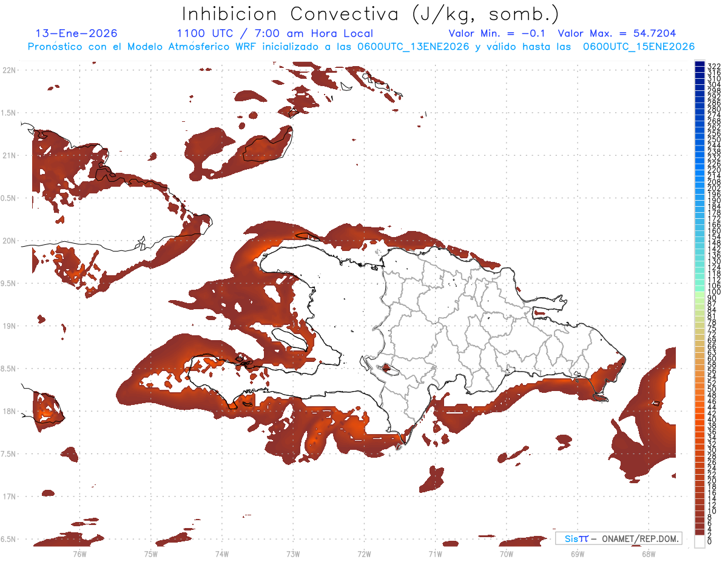Click the dark blue top swatch of colorbar
Viewport: 728px width, 562px height.
(699, 64)
